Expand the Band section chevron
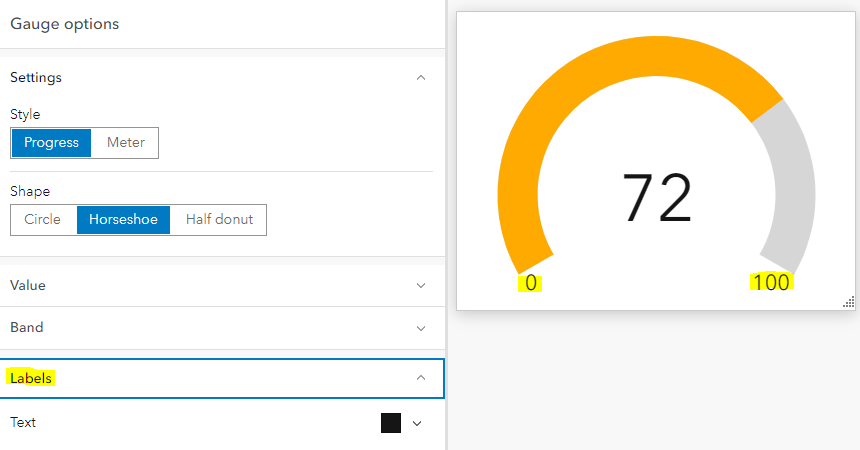Screen dimensions: 860x450 point(421,328)
